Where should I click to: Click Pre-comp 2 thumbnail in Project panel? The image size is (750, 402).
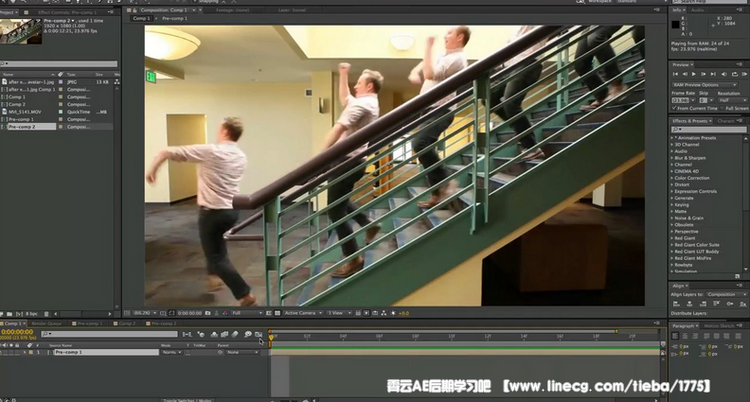click(x=21, y=31)
